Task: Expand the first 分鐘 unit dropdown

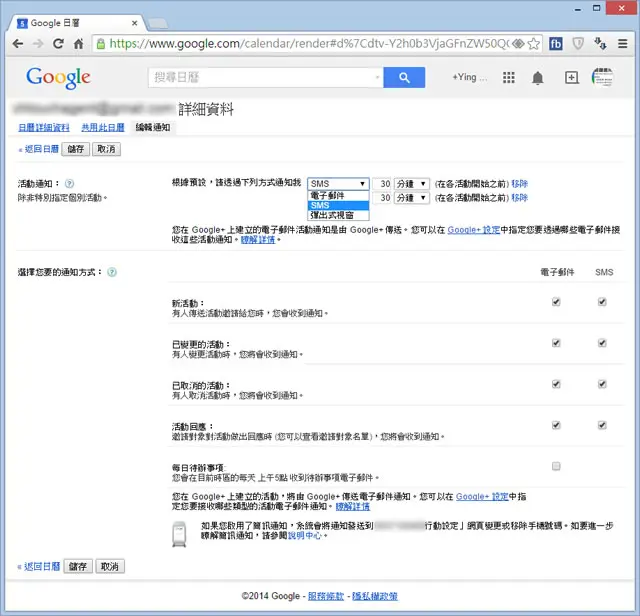Action: [411, 184]
